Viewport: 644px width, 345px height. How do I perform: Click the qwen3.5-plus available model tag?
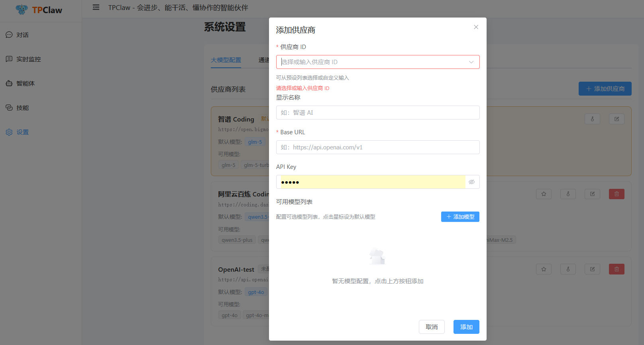[x=237, y=240]
